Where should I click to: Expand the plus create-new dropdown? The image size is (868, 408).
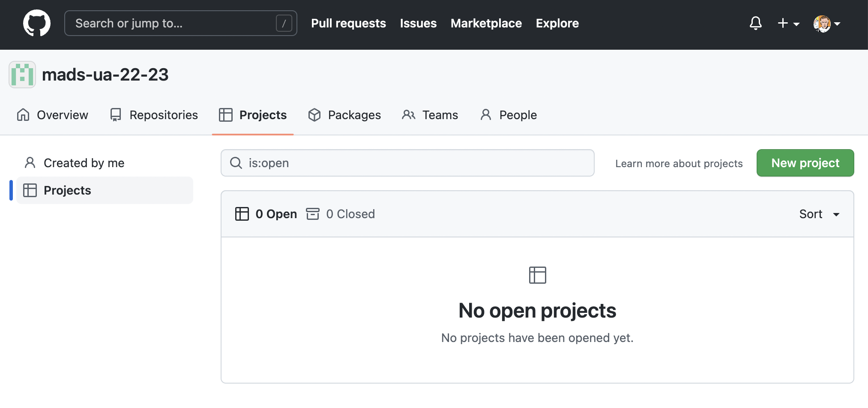[788, 23]
